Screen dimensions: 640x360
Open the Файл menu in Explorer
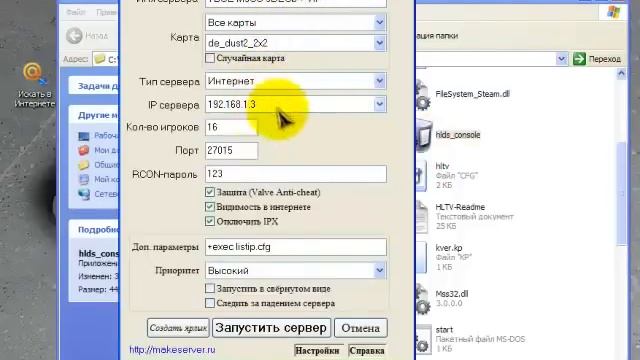point(76,12)
